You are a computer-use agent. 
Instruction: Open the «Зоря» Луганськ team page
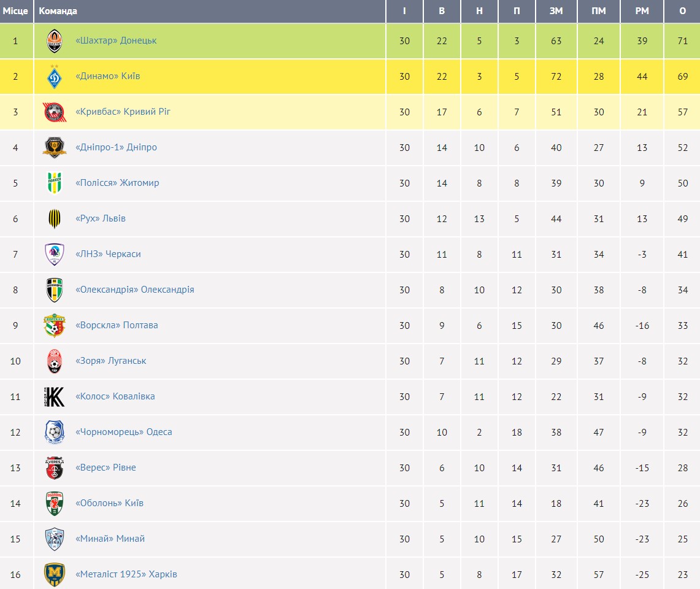110,361
